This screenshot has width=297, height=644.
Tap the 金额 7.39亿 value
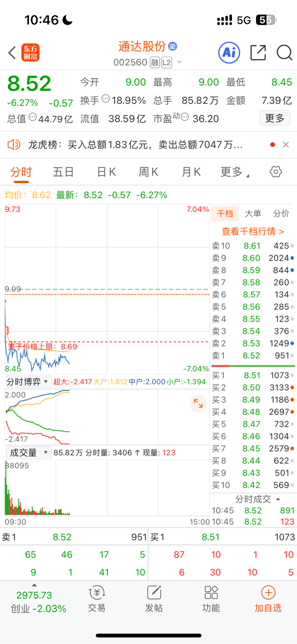pyautogui.click(x=277, y=101)
